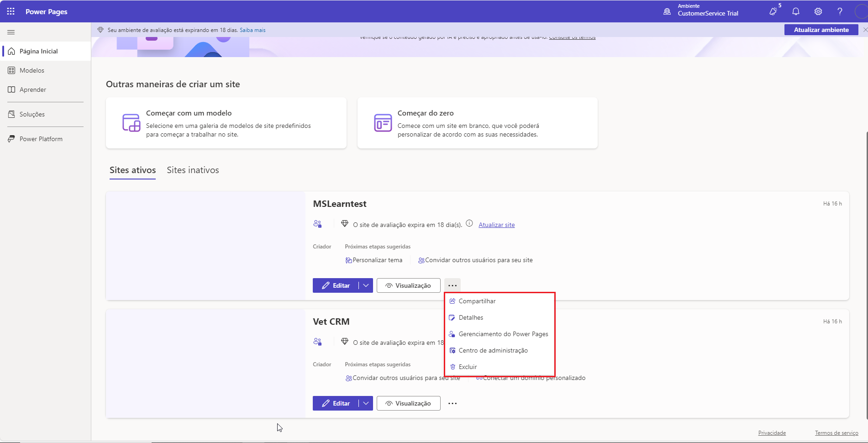Click the Vet CRM trial diamond icon
The image size is (868, 443).
[x=345, y=342]
